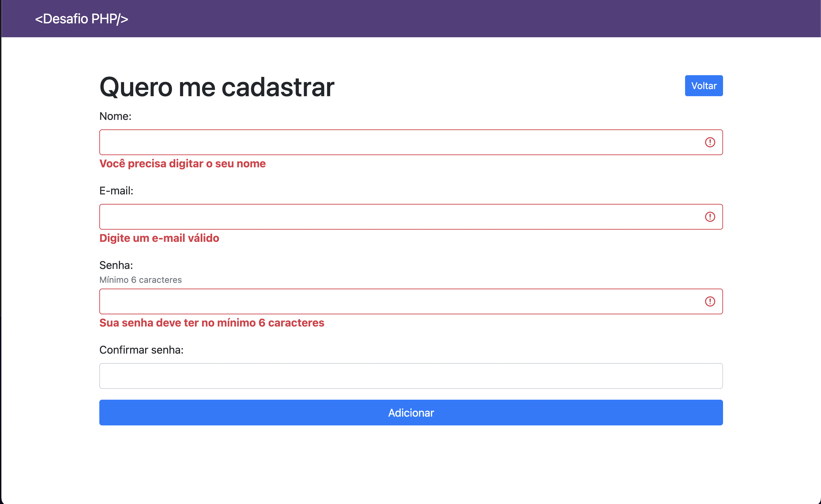This screenshot has width=821, height=504.
Task: Click the Confirmar senha: label
Action: click(x=141, y=350)
